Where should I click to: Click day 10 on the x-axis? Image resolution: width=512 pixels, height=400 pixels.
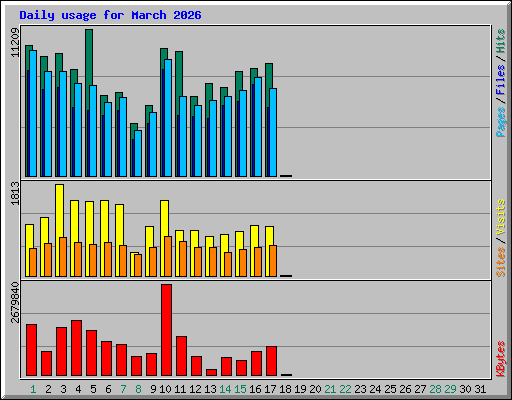(165, 389)
